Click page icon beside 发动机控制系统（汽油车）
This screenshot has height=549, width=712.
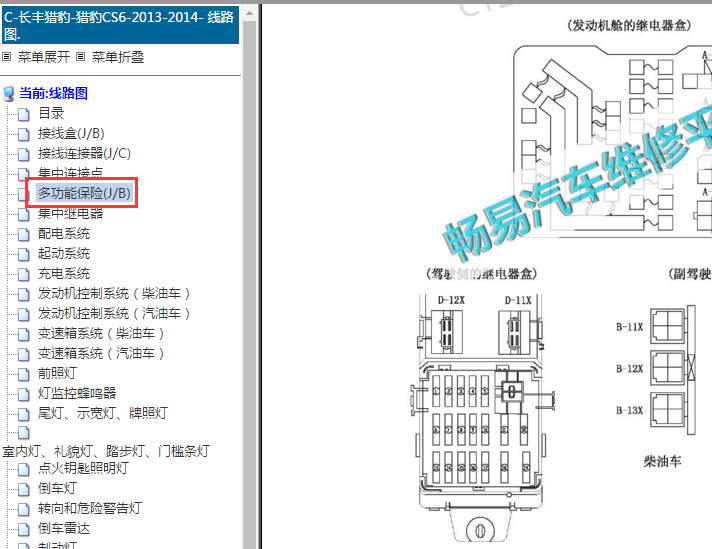[24, 314]
